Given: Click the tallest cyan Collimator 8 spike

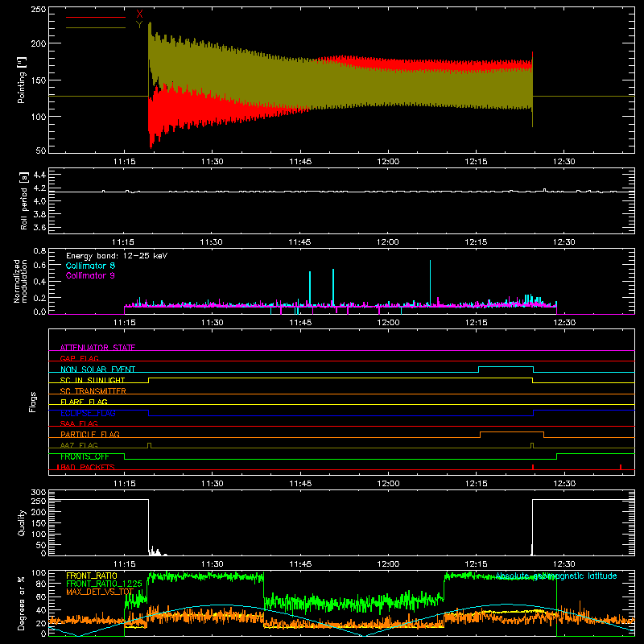Looking at the screenshot, I should tap(430, 283).
